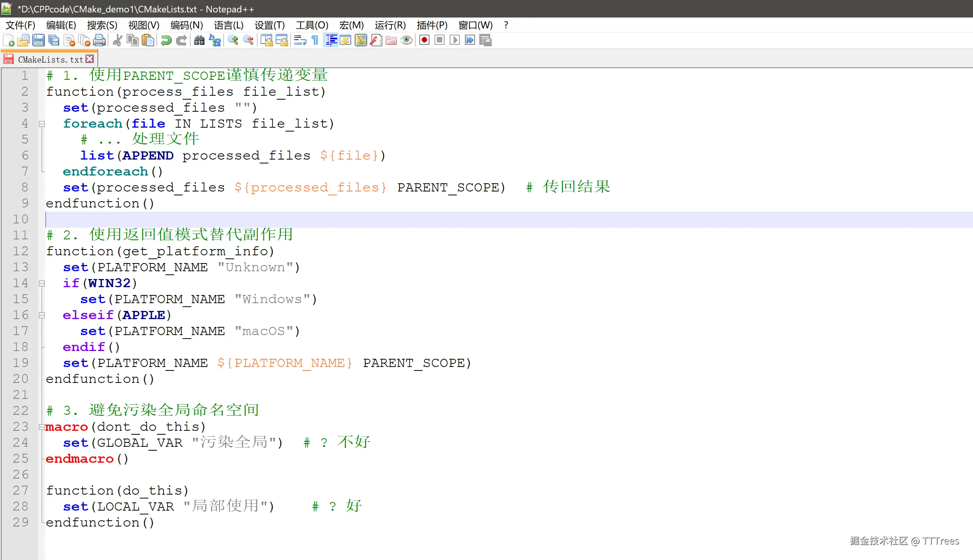Screen dimensions: 973x560
Task: Toggle Word wrap toolbar button
Action: [300, 40]
